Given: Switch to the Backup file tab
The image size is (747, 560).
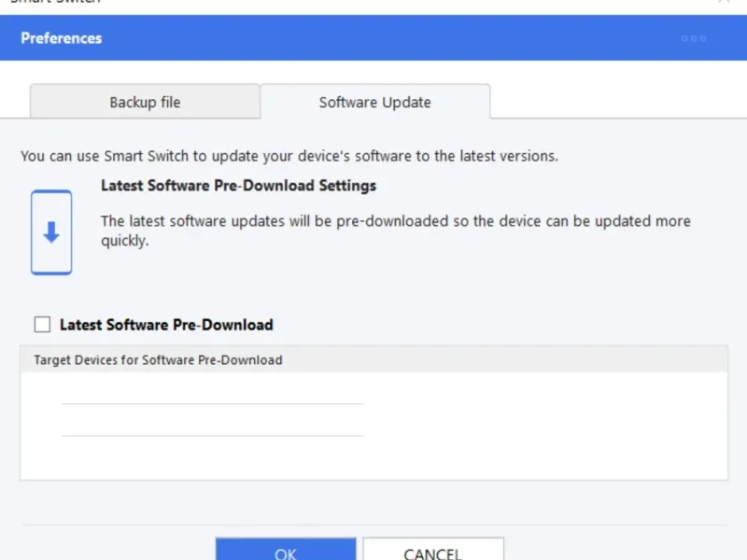Looking at the screenshot, I should (145, 102).
